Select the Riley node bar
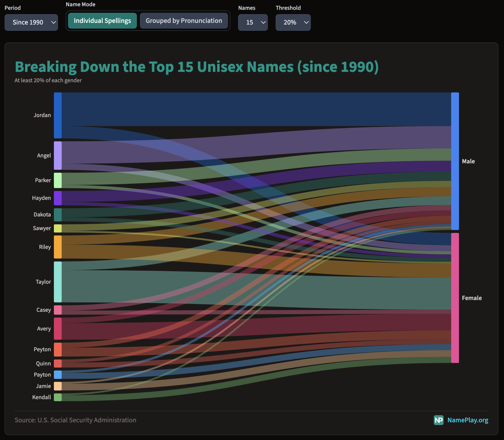 [57, 247]
